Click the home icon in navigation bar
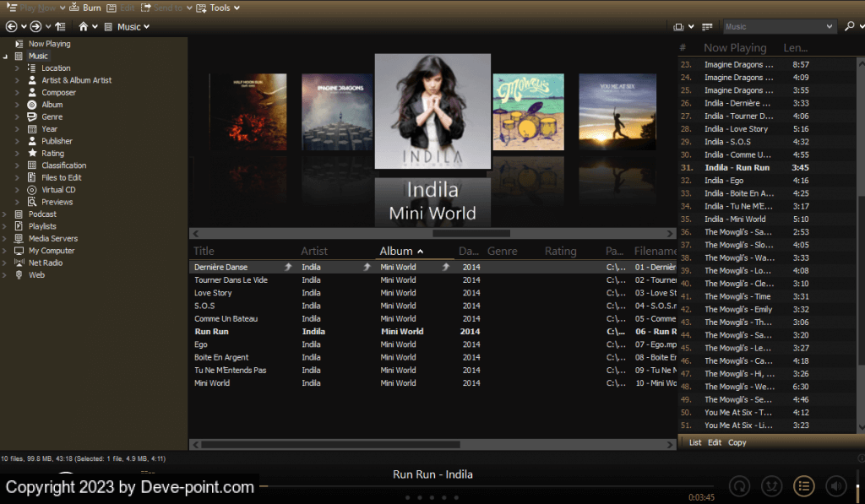The image size is (865, 504). [84, 27]
